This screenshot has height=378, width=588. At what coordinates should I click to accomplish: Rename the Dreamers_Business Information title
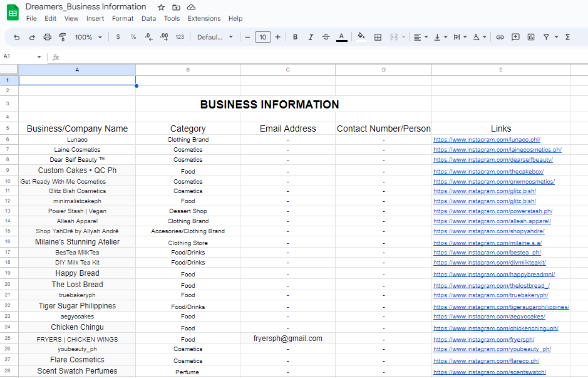click(x=86, y=7)
